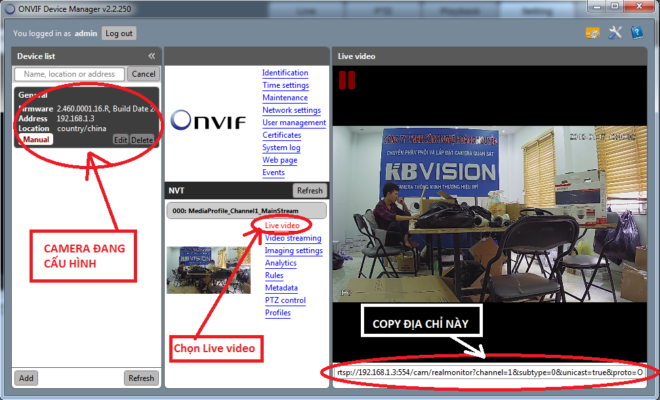The width and height of the screenshot is (660, 400).
Task: Edit the 192.168.1.3 device entry
Action: click(x=120, y=140)
